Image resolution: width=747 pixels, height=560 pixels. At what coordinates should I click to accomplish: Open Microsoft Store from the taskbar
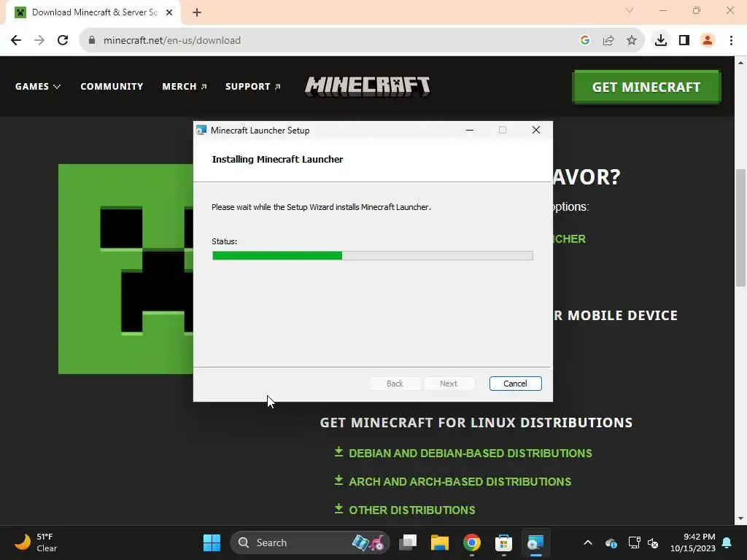click(x=503, y=542)
